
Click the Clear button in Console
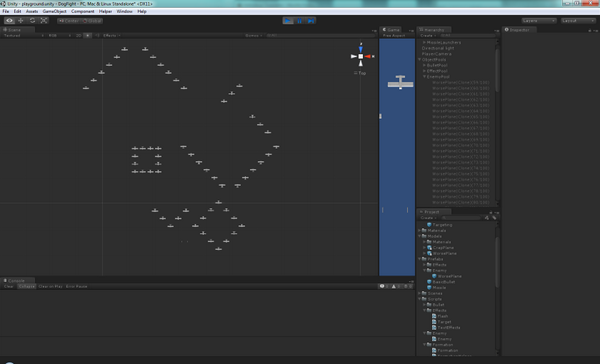tap(8, 286)
